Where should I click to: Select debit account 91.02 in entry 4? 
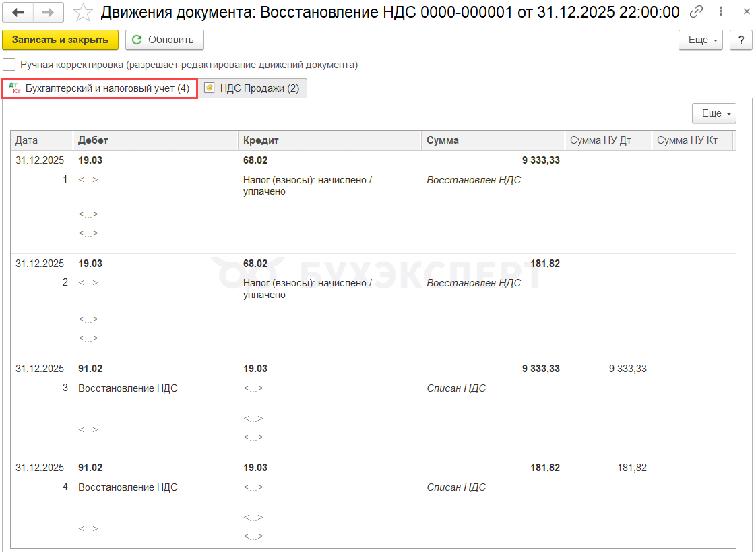(x=90, y=468)
